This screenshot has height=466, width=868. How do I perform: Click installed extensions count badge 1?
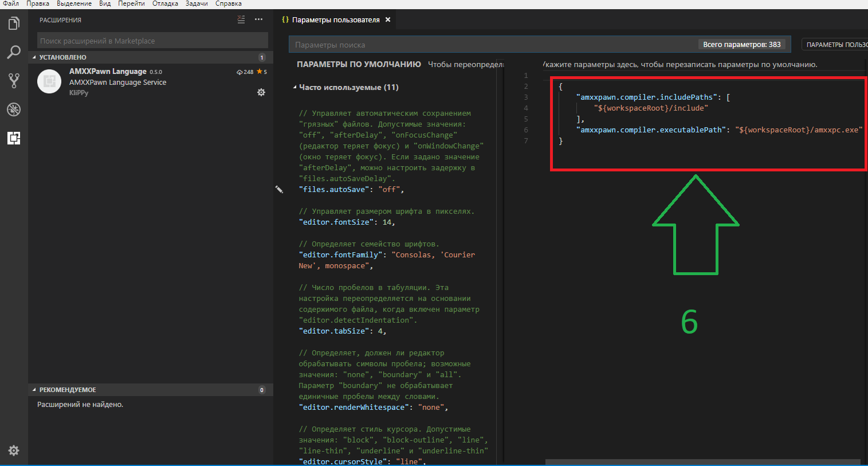tap(262, 57)
